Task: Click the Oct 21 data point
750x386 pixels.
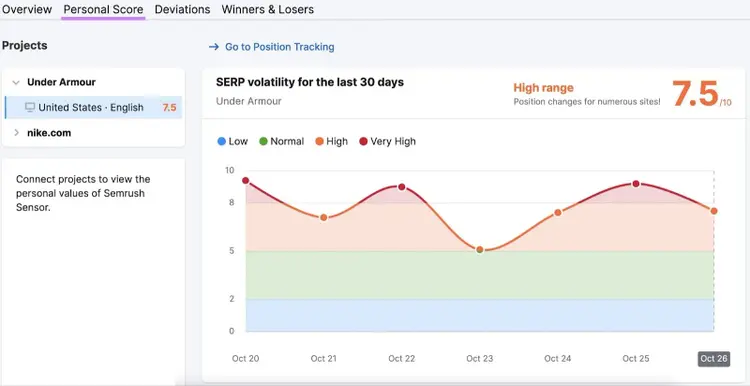Action: point(323,218)
